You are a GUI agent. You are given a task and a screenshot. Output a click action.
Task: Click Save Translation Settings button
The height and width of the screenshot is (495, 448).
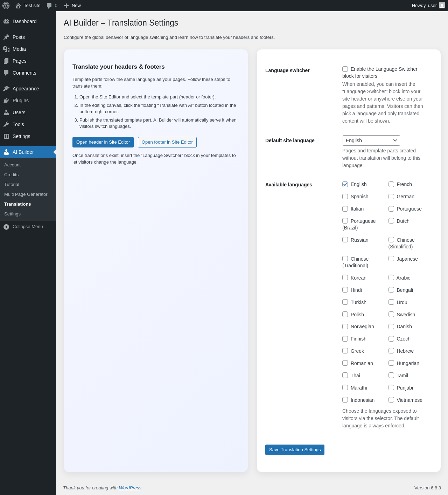pos(295,450)
